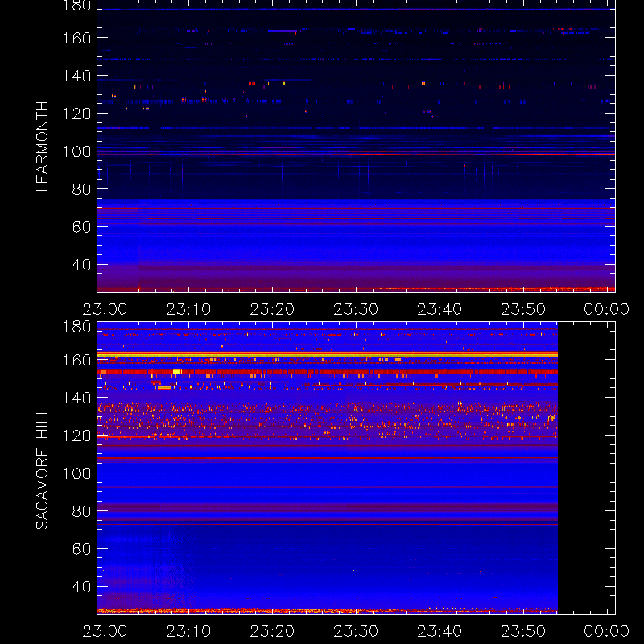Click 00:00 time label under Sagamore Hill plot
The image size is (644, 644).
607,631
